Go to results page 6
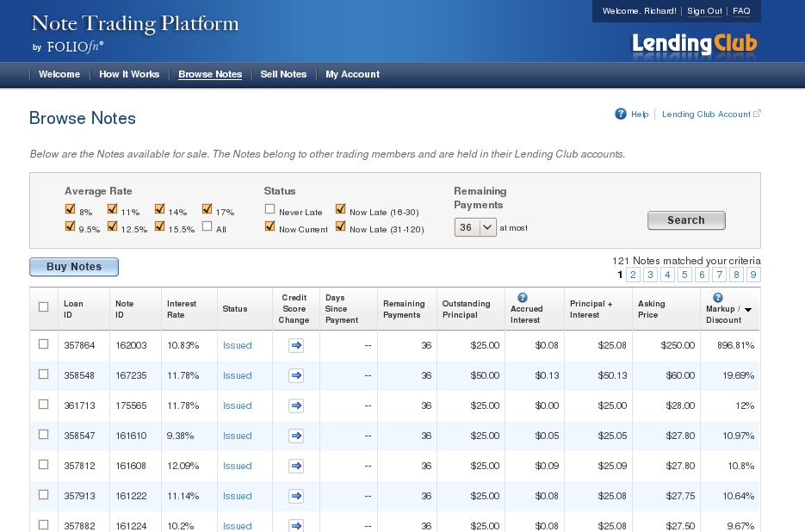This screenshot has height=532, width=805. point(702,275)
